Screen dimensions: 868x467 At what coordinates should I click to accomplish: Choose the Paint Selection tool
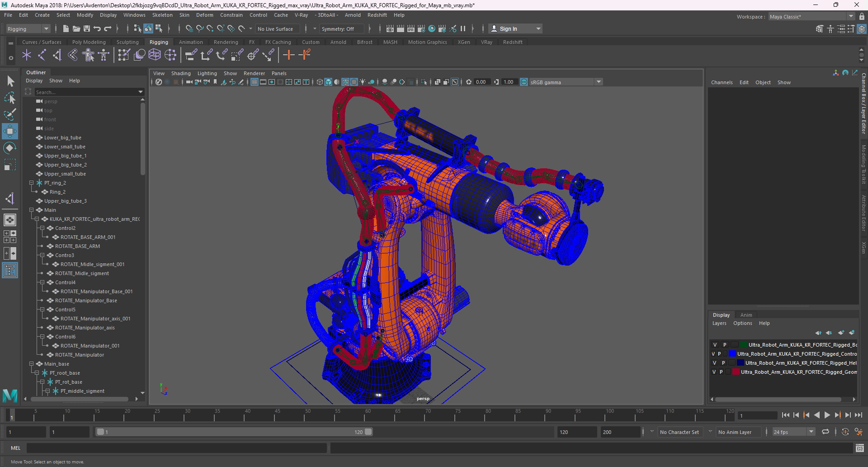point(10,114)
